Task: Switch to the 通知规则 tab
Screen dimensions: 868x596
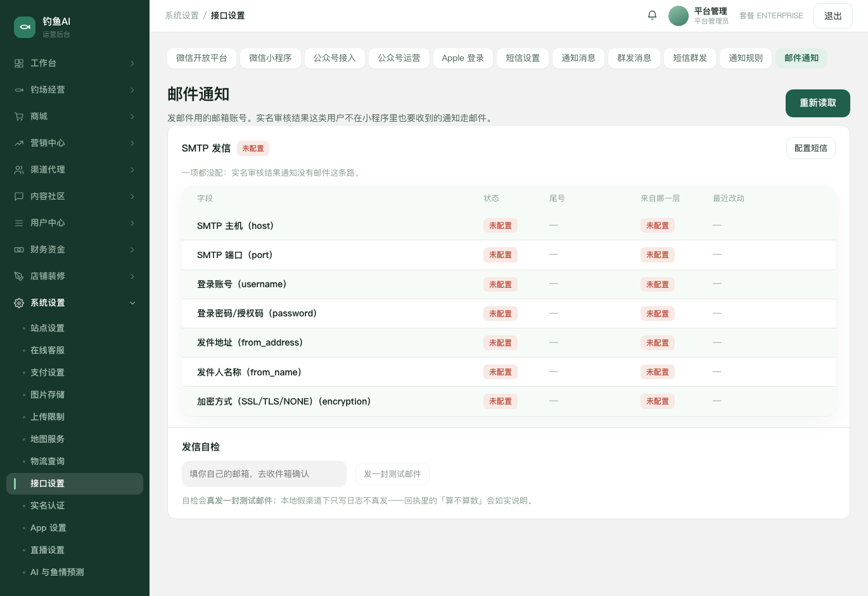Action: click(x=746, y=58)
